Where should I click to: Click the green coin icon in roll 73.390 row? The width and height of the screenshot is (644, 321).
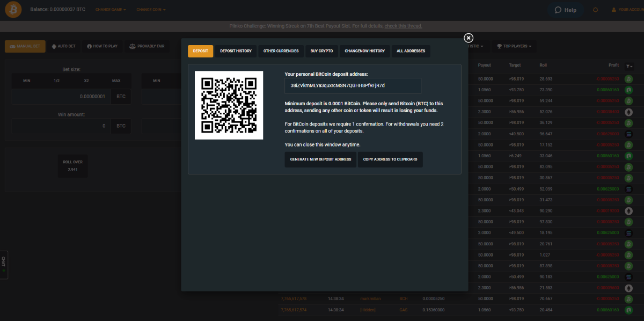tap(628, 90)
